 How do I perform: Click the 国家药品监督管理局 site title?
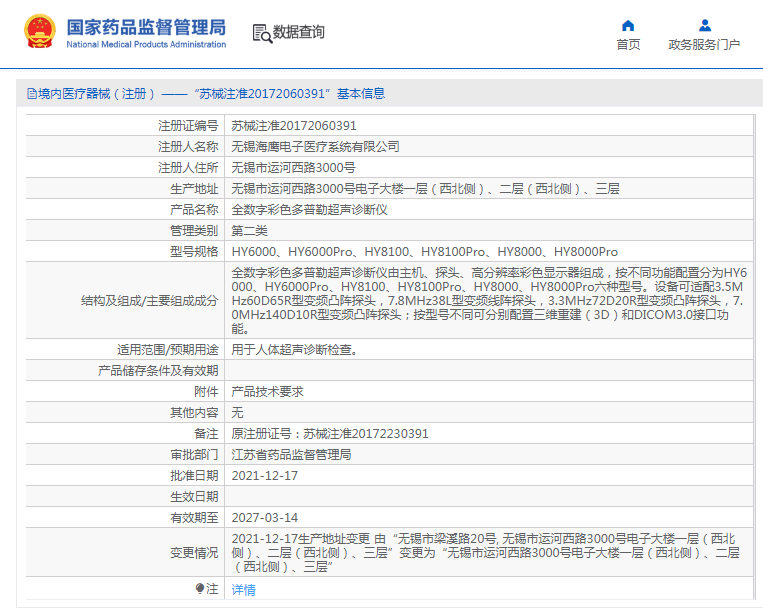[x=146, y=27]
